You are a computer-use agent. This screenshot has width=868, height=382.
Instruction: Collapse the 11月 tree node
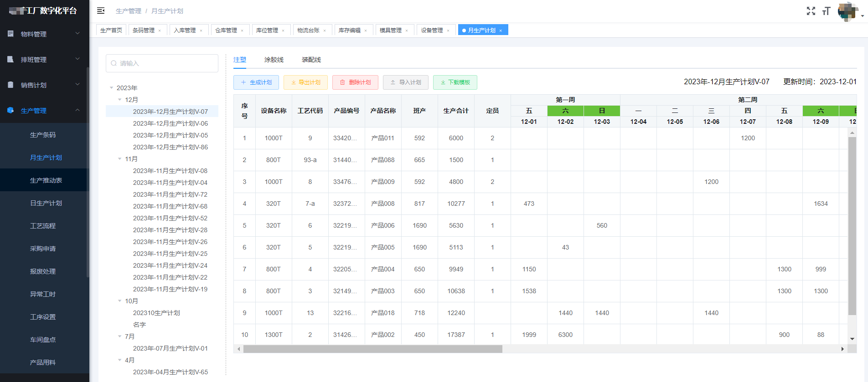point(120,159)
